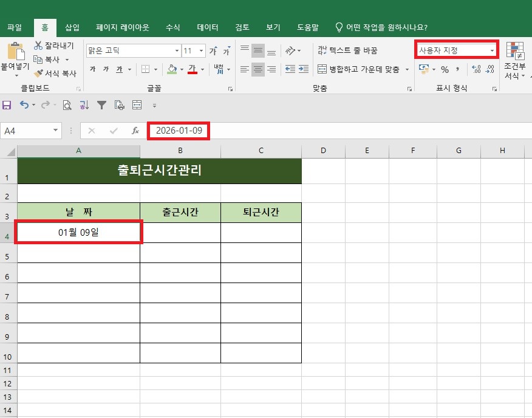Click the sort icon in quick access toolbar
This screenshot has height=418, width=532.
[x=84, y=105]
